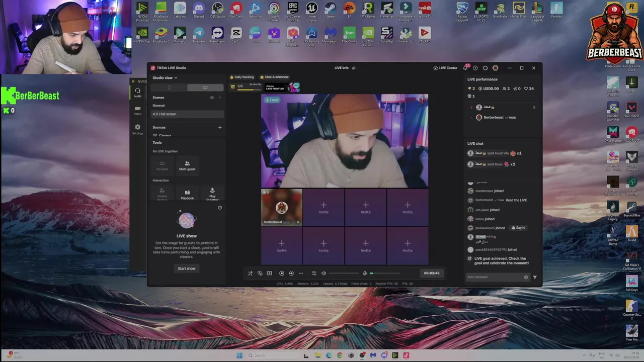Open Rocket League desktop shortcut

click(x=462, y=11)
